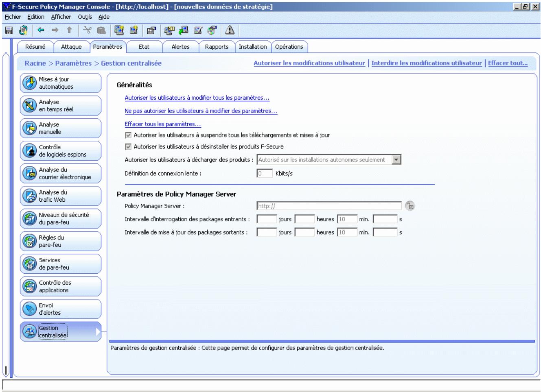Click the Save policy data floppy icon
543x392 pixels.
[x=9, y=30]
